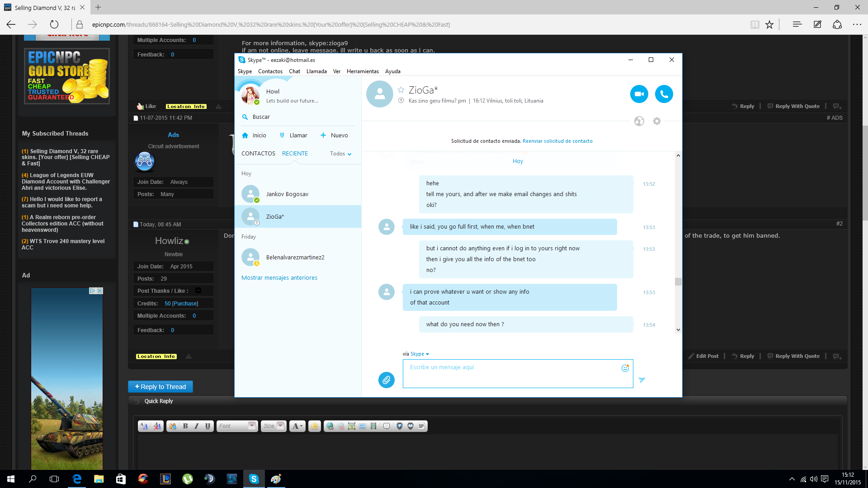The height and width of the screenshot is (488, 868).
Task: Click the Edge refresh button
Action: (54, 25)
